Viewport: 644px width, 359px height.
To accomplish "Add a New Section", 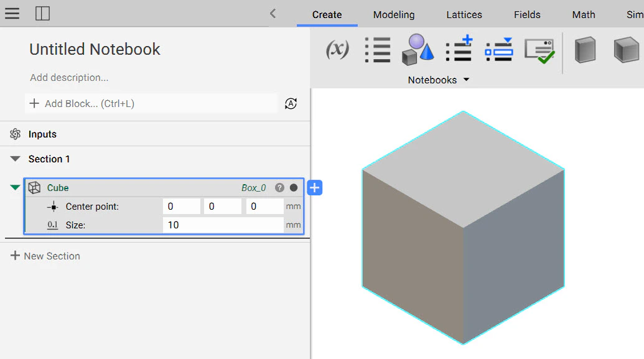I will (45, 256).
